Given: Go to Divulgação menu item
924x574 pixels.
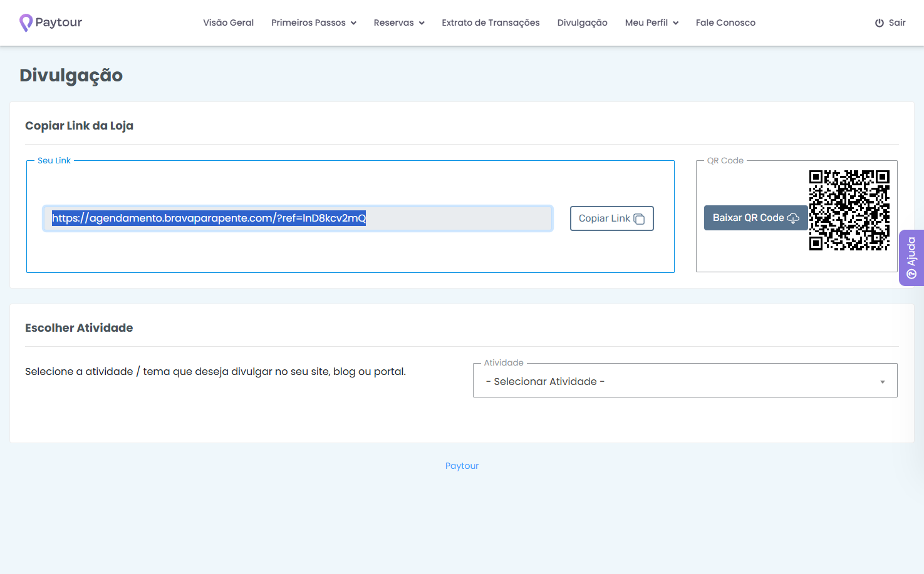Looking at the screenshot, I should pos(583,23).
